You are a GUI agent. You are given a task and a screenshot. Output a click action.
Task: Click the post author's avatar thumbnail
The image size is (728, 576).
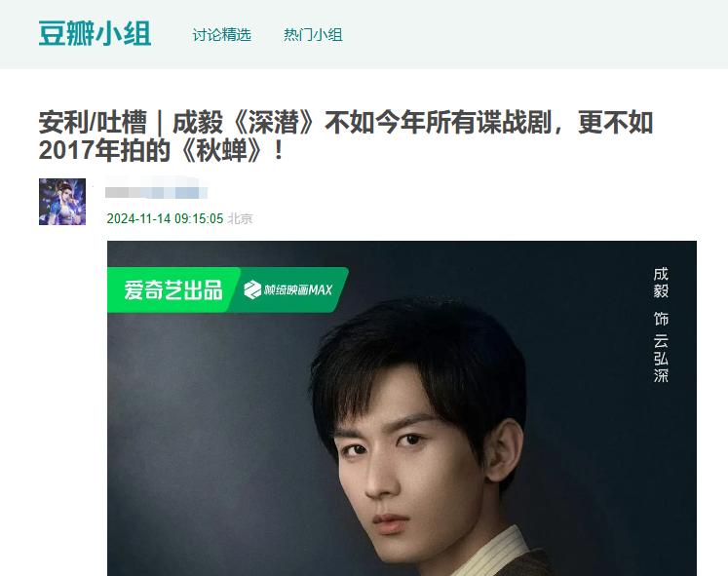(x=62, y=202)
